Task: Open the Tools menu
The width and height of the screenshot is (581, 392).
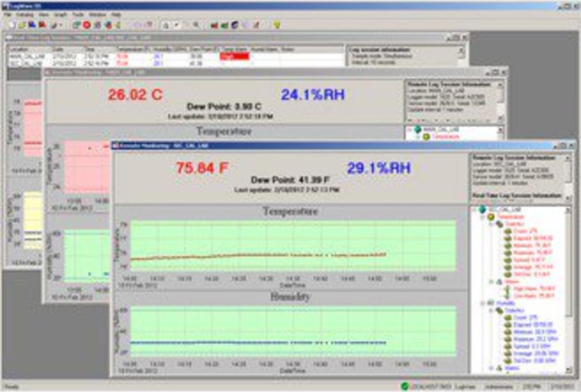Action: (78, 15)
